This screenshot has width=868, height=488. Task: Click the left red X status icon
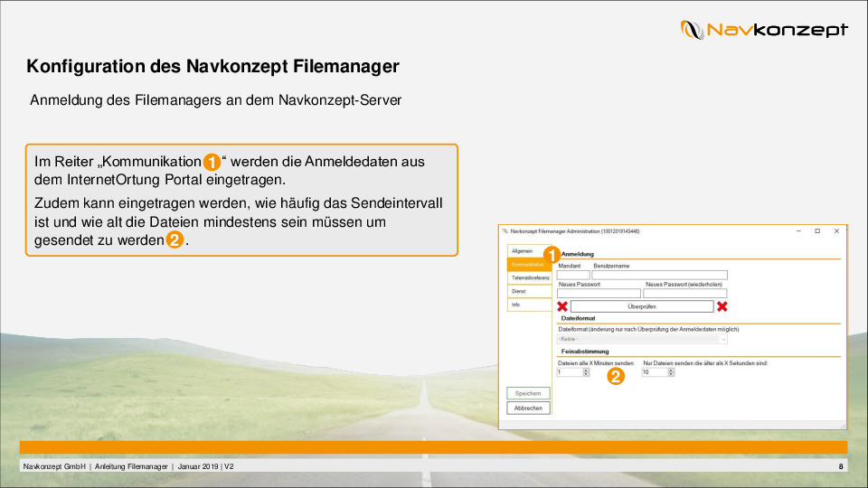coord(562,306)
